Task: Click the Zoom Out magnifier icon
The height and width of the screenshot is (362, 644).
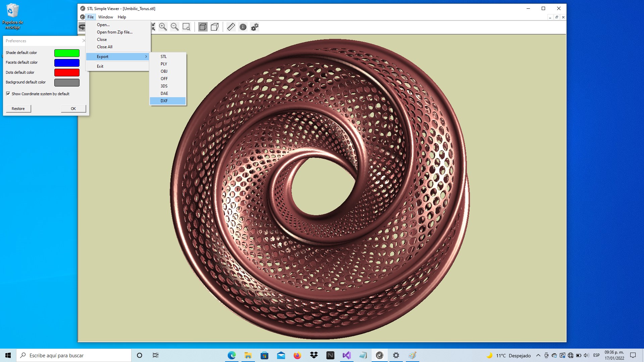Action: (175, 27)
